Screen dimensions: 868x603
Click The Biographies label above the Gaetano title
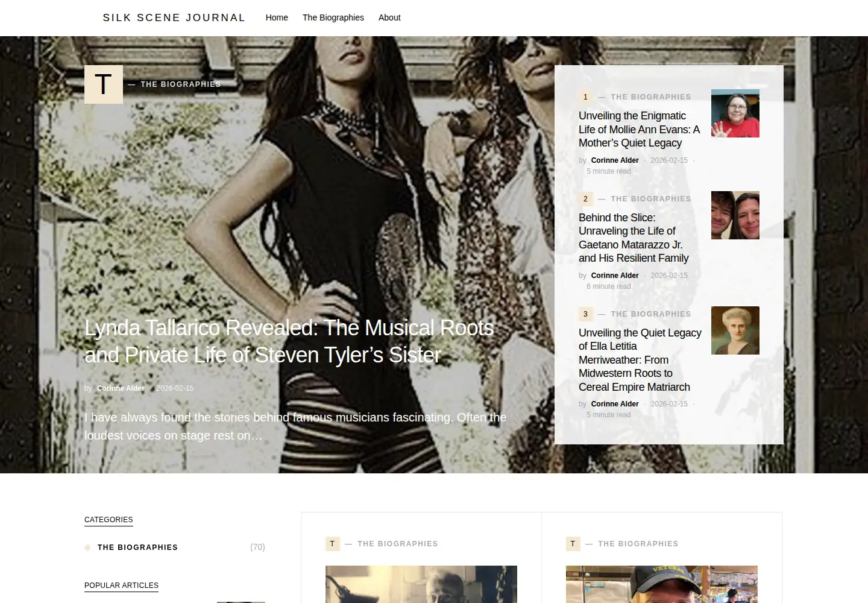click(651, 199)
